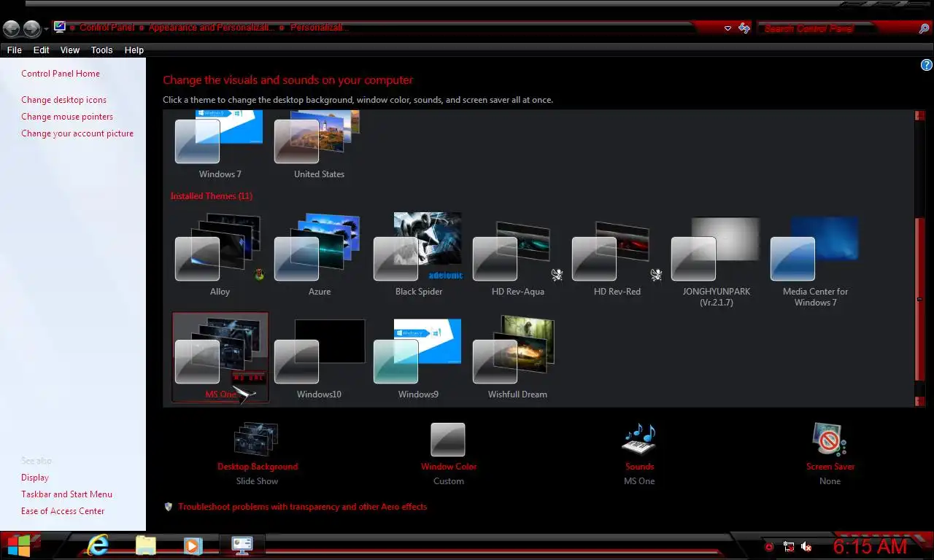Click the 6:15 AM taskbar clock
The height and width of the screenshot is (560, 934).
[871, 546]
